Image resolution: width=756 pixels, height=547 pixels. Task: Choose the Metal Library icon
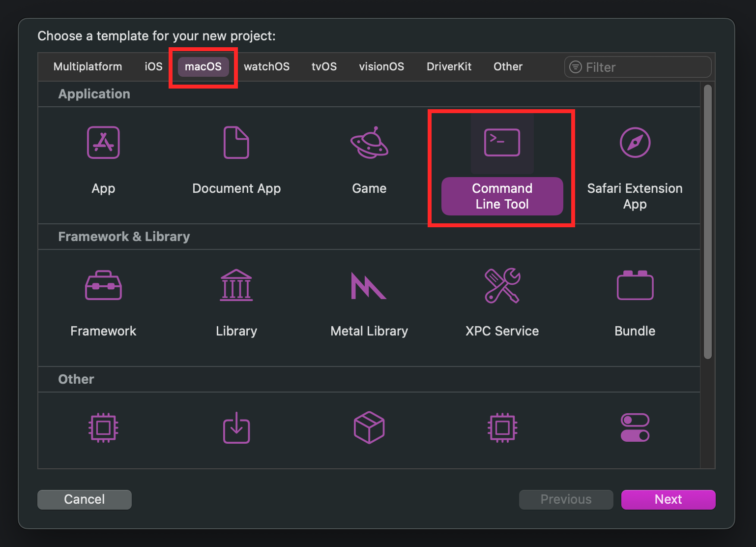pos(369,285)
